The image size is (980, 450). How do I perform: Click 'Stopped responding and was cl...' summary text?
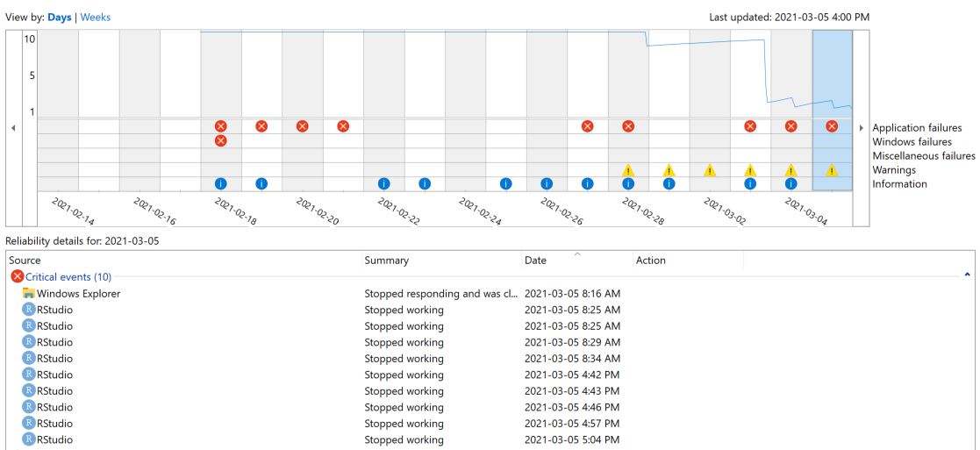pyautogui.click(x=441, y=293)
